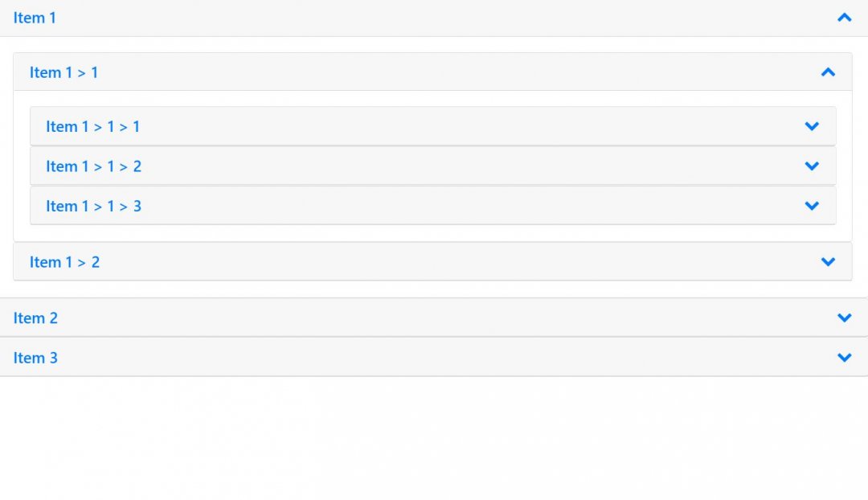This screenshot has height=500, width=868.
Task: Toggle the Item 1 > 2 header bar
Action: 433,261
